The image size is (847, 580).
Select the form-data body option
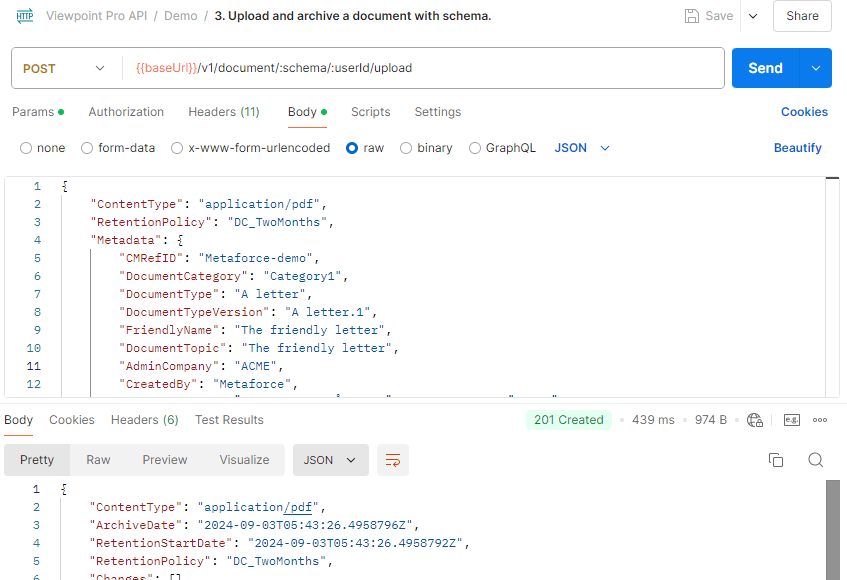[x=87, y=148]
